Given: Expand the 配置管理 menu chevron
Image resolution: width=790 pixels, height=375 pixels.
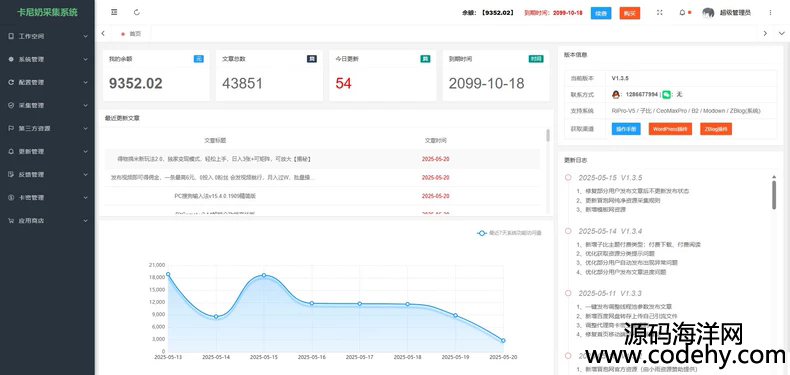Looking at the screenshot, I should point(86,82).
